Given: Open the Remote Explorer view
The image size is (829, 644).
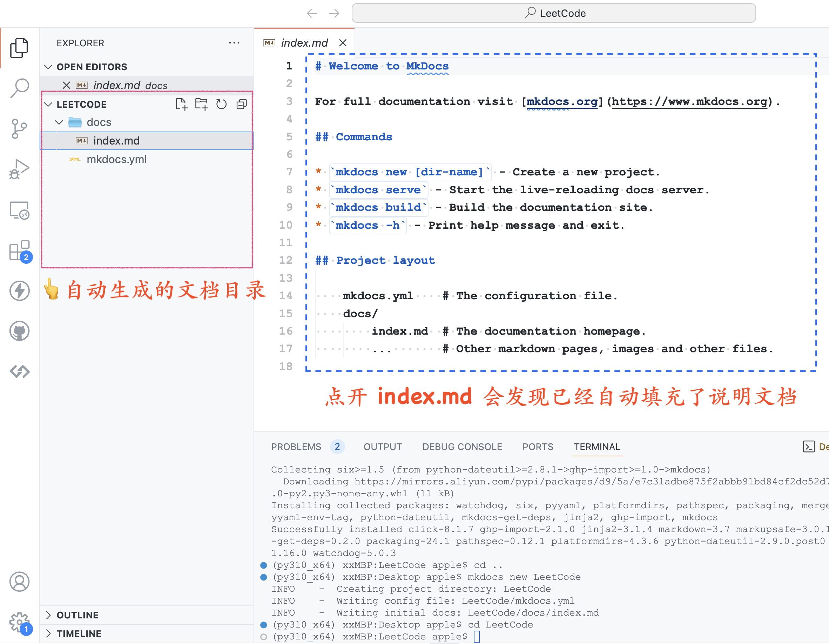Looking at the screenshot, I should [19, 210].
